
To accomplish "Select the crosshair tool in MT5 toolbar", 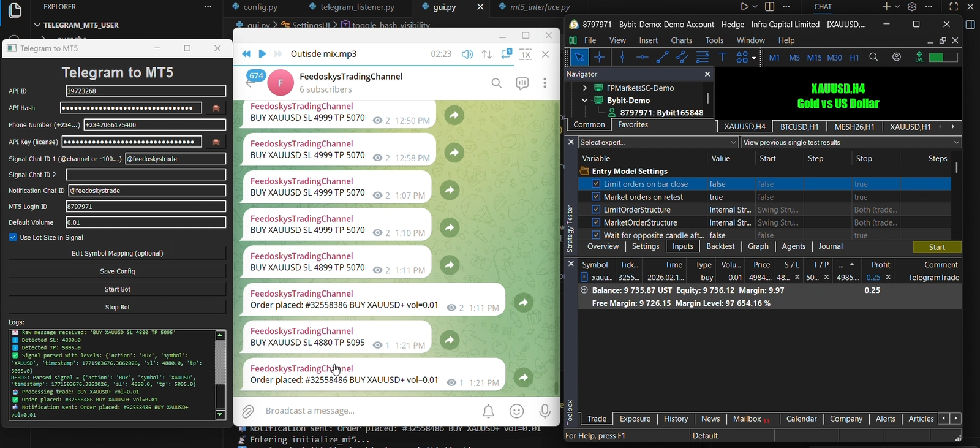I will 600,58.
